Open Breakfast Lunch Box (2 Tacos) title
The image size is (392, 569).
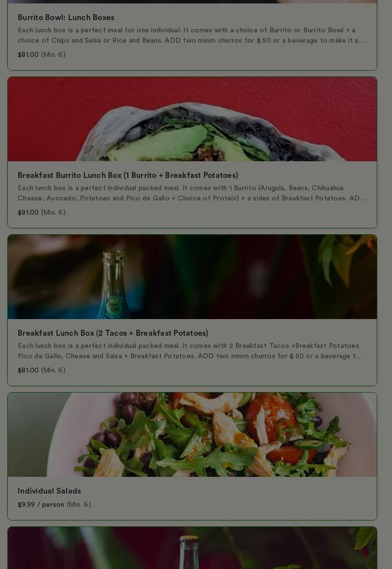pos(113,333)
